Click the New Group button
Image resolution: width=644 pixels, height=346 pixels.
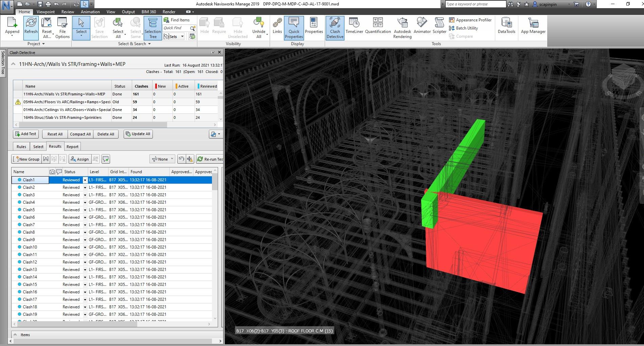26,159
